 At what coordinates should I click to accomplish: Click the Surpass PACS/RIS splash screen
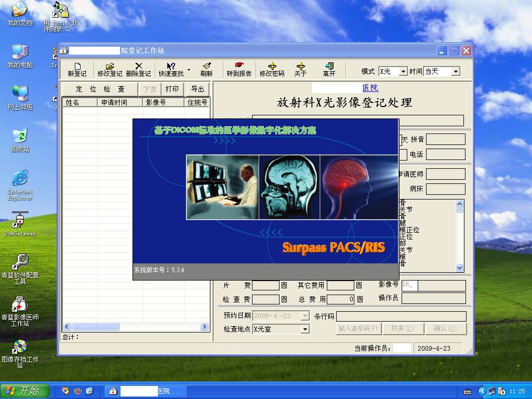click(x=265, y=199)
